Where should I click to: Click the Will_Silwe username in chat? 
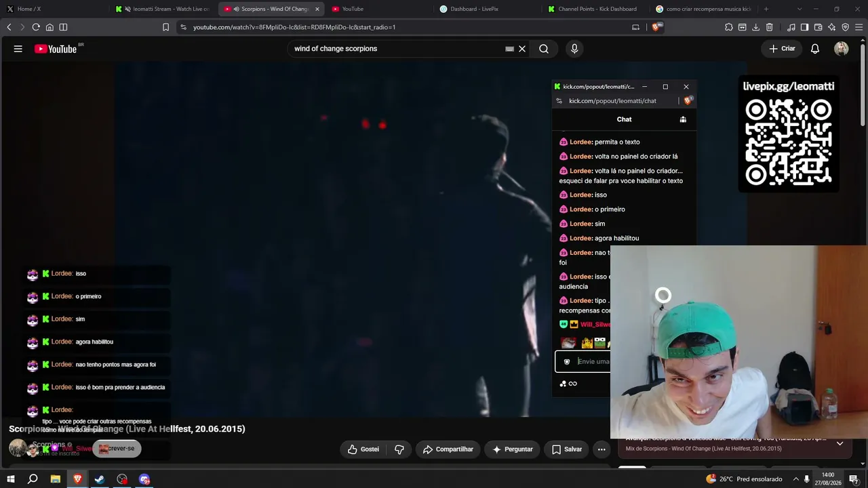[x=595, y=325]
